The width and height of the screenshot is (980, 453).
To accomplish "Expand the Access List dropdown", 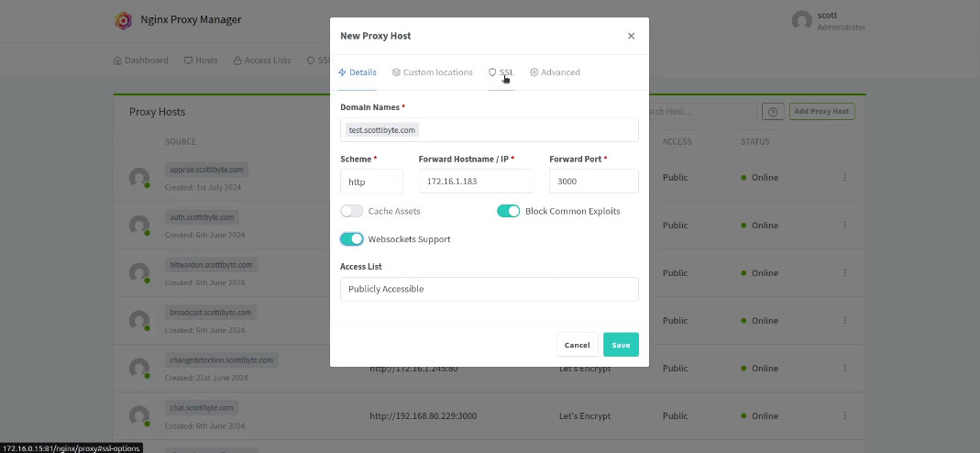I will pyautogui.click(x=489, y=289).
